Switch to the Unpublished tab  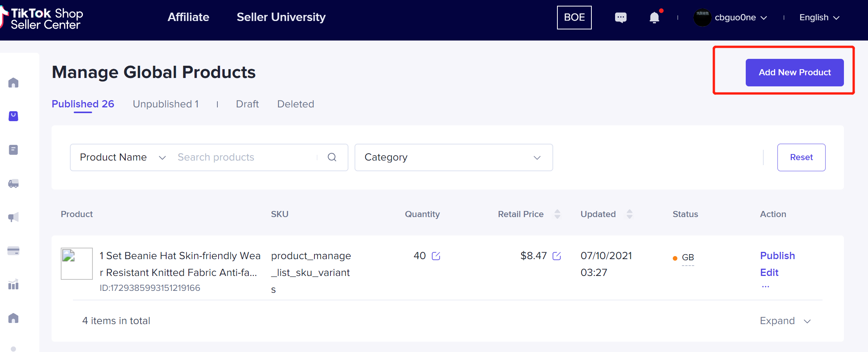coord(165,104)
